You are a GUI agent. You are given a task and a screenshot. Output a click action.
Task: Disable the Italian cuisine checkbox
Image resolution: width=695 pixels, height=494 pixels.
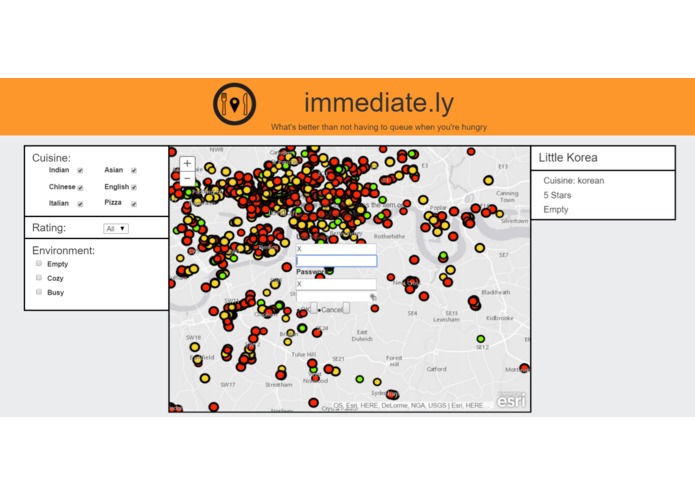click(80, 204)
